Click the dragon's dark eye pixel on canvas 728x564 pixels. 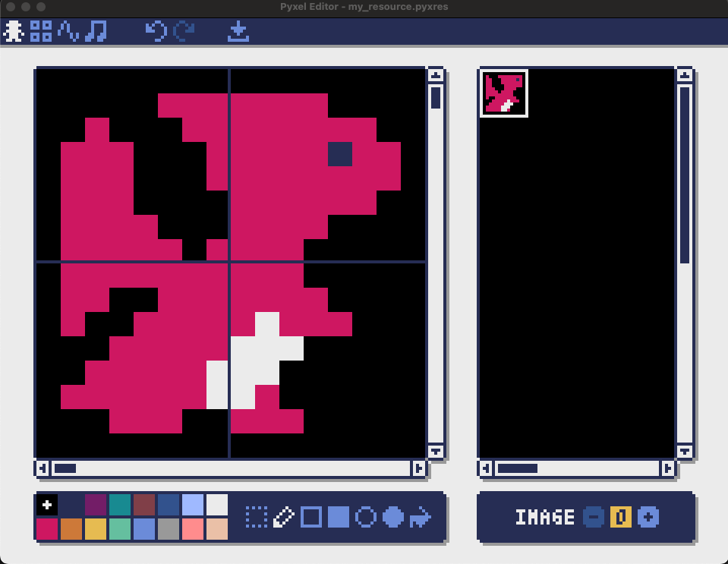(340, 154)
